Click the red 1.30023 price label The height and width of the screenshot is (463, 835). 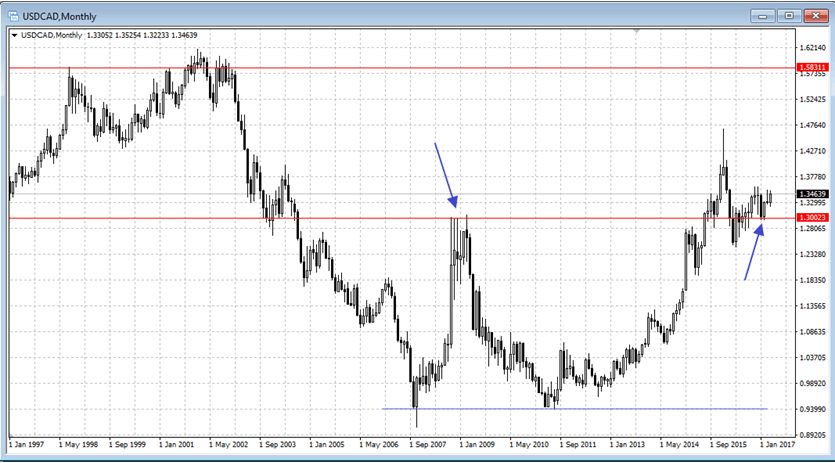click(810, 217)
